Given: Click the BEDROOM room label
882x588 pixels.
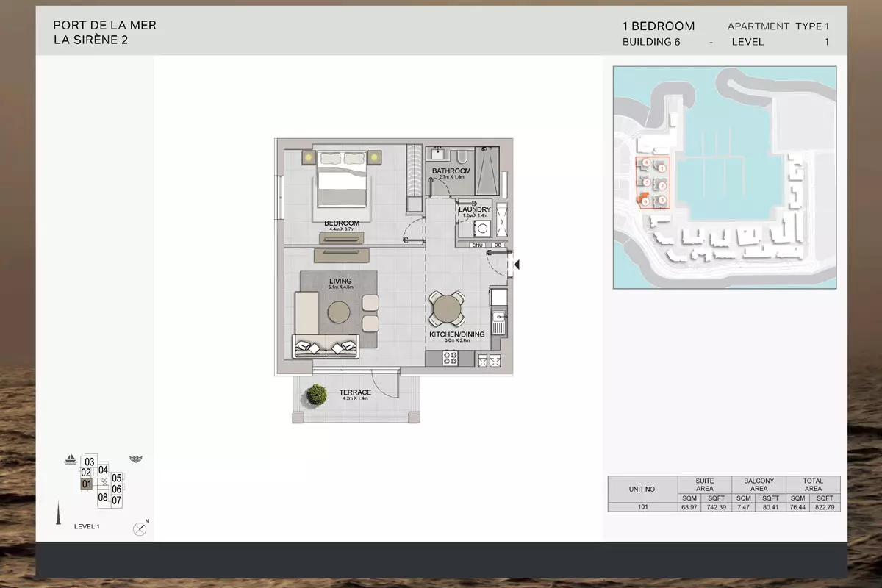Looking at the screenshot, I should (x=342, y=223).
